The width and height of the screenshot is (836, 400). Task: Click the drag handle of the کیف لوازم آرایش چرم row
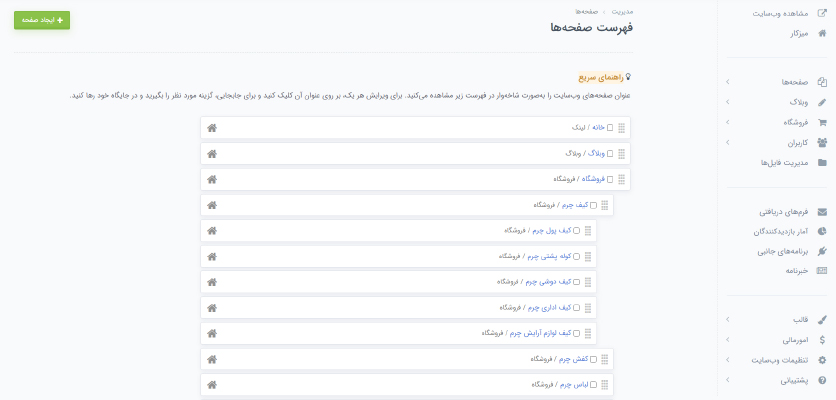588,333
